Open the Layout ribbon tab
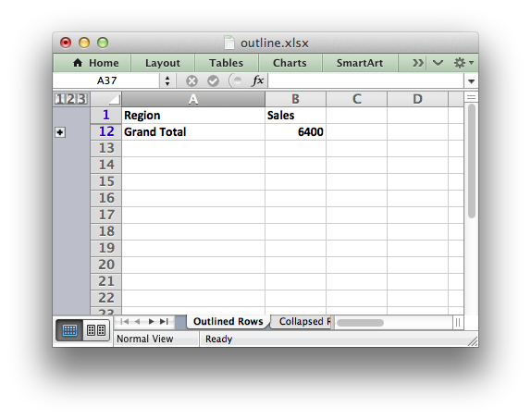531x420 pixels. pos(163,63)
